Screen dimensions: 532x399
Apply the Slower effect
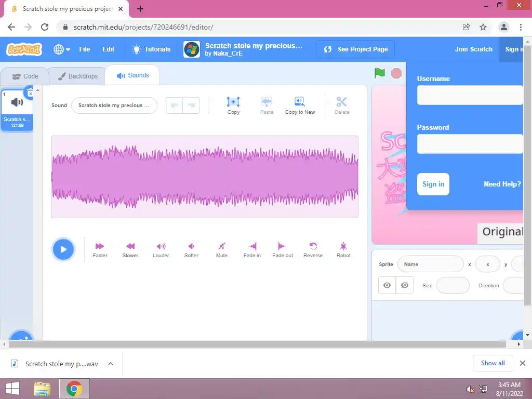click(130, 250)
